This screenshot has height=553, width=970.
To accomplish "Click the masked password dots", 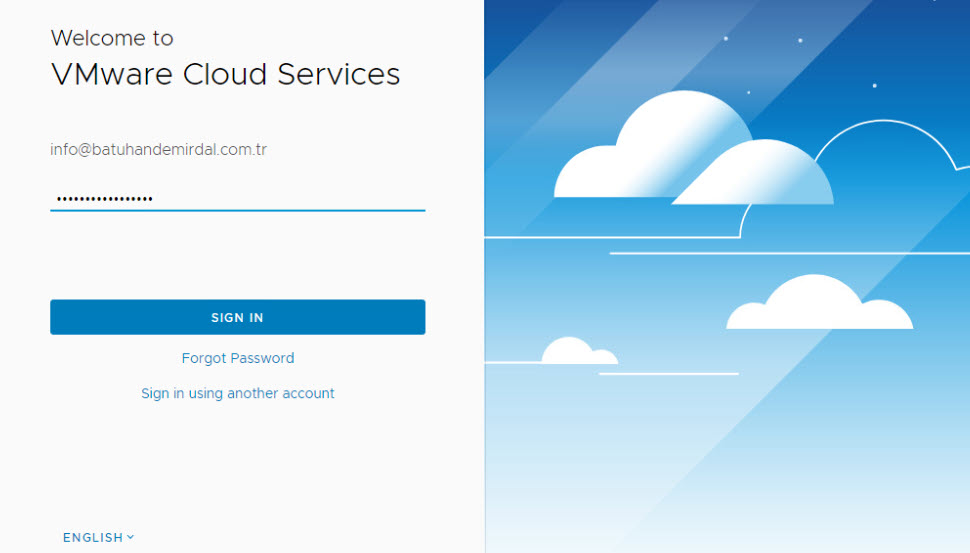I will tap(104, 199).
